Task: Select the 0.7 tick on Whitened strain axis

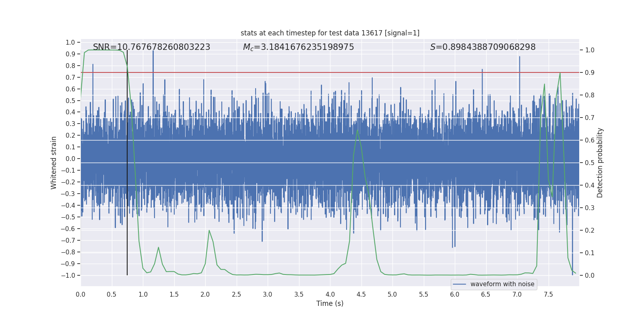Action: pyautogui.click(x=70, y=78)
